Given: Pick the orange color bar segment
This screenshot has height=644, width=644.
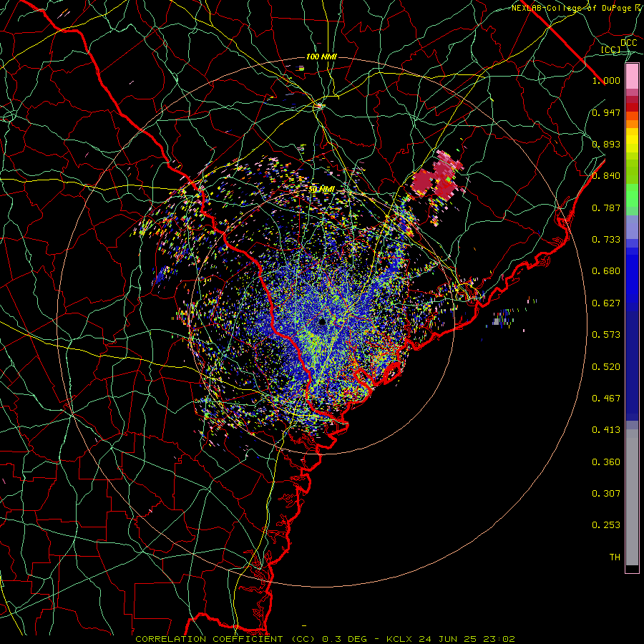Looking at the screenshot, I should 632,124.
